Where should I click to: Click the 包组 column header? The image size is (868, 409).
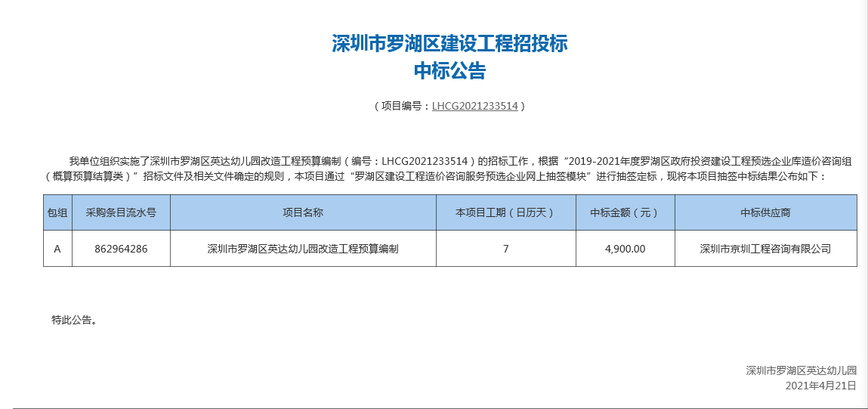tap(57, 212)
